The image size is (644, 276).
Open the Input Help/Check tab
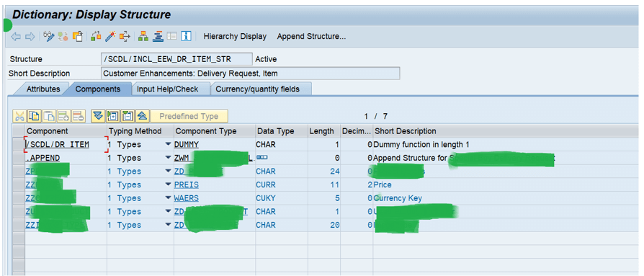(x=168, y=89)
